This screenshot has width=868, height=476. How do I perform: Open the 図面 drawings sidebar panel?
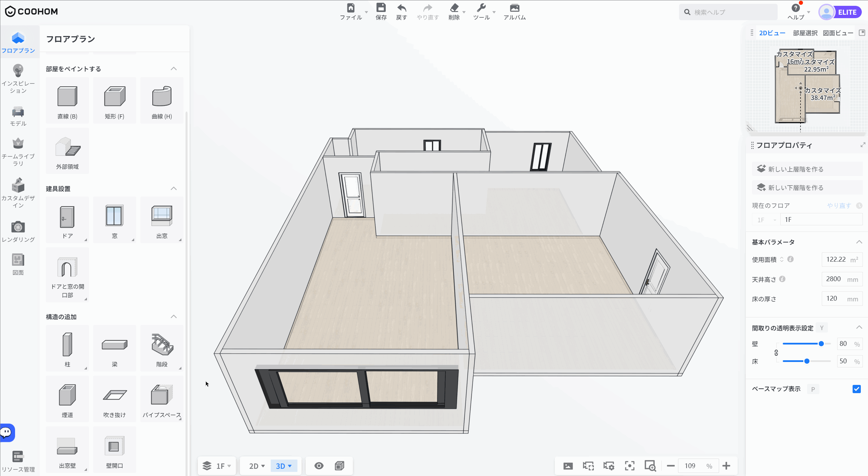tap(18, 264)
